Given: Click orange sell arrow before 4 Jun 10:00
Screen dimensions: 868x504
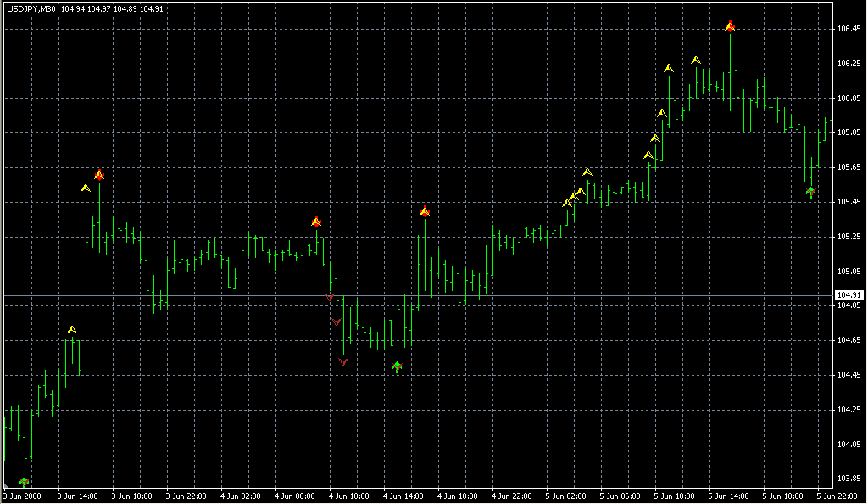Looking at the screenshot, I should (316, 221).
